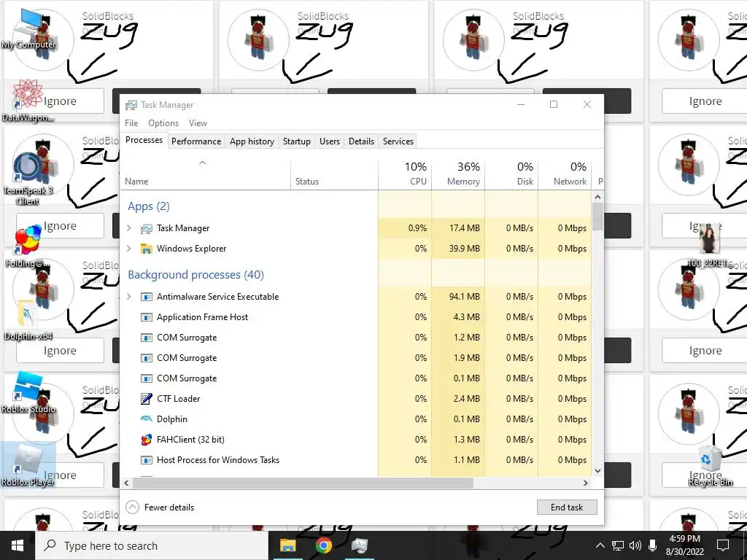Click left arrow on horizontal scrollbar

point(126,483)
